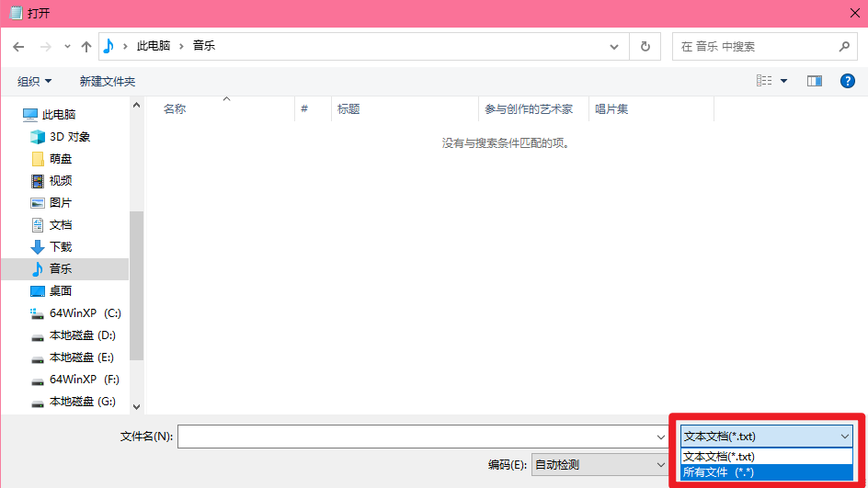
Task: Expand the address bar history dropdown
Action: (614, 47)
